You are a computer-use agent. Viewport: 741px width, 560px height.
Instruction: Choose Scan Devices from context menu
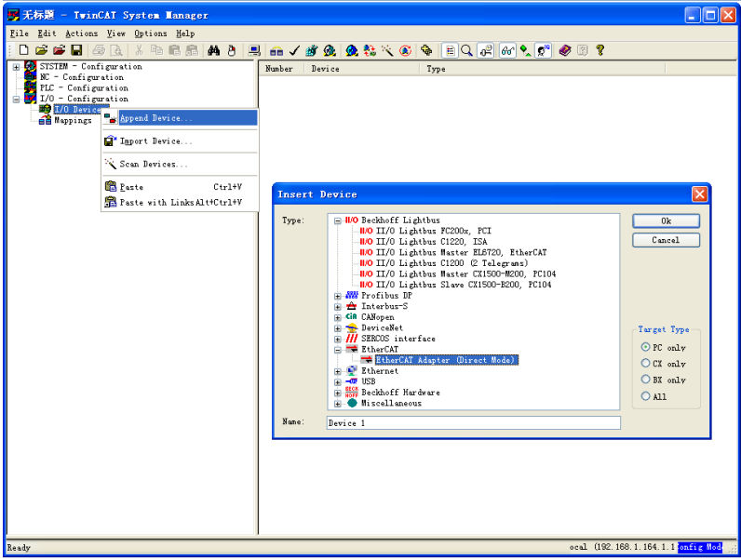[x=180, y=164]
